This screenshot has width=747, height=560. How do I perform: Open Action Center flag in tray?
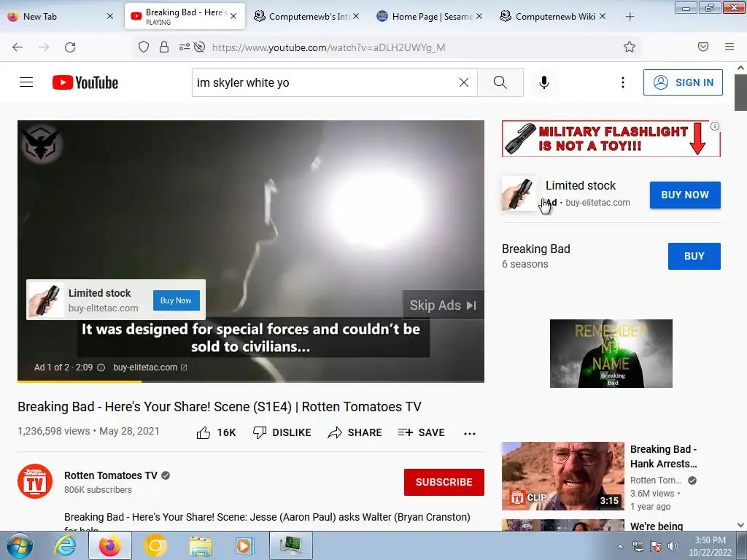click(656, 546)
